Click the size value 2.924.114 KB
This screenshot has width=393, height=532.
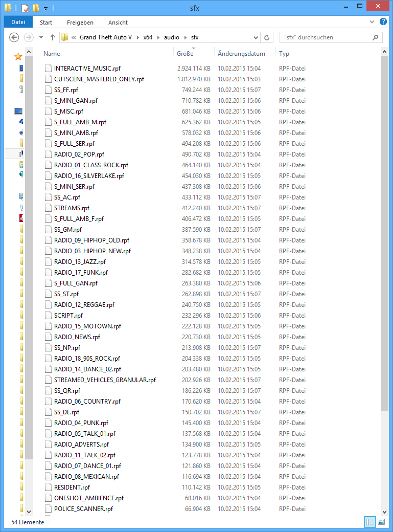coord(194,69)
